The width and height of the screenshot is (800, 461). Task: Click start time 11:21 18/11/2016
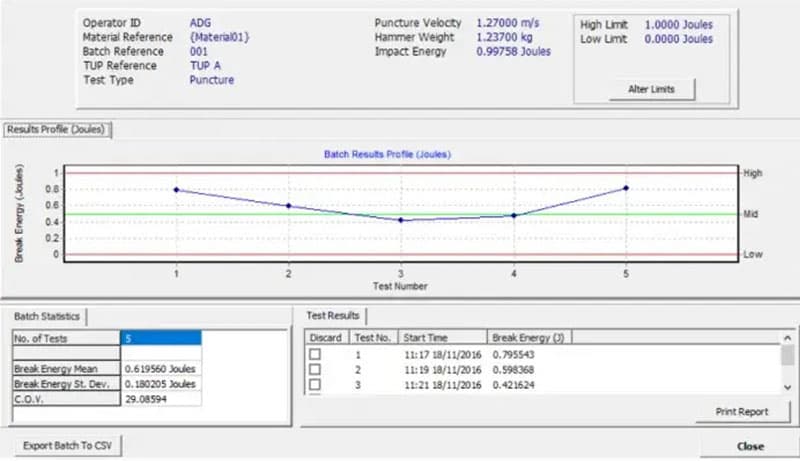[x=443, y=385]
